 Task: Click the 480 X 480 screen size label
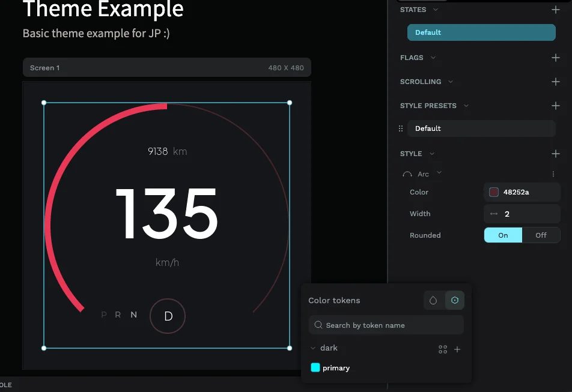[286, 68]
